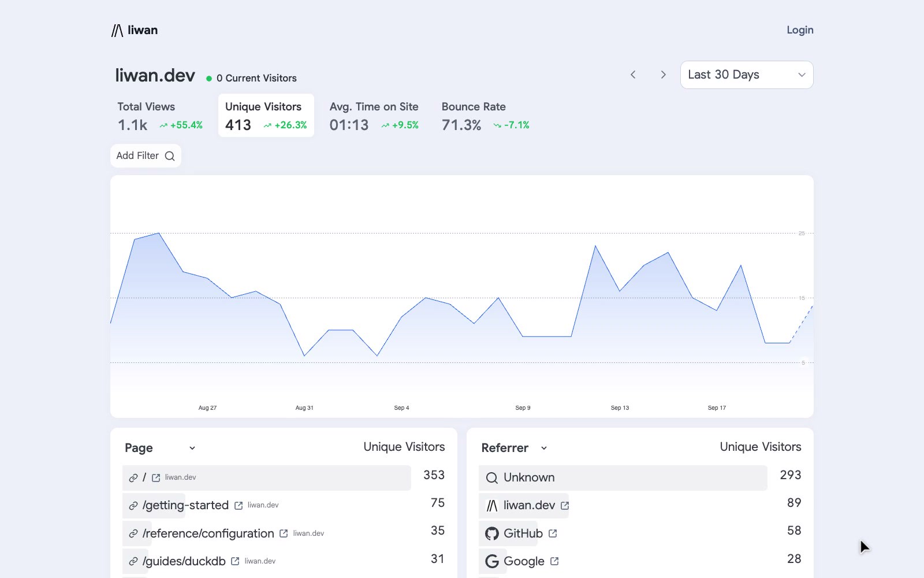Viewport: 924px width, 578px height.
Task: Filter by GitHub referrer label
Action: click(523, 533)
